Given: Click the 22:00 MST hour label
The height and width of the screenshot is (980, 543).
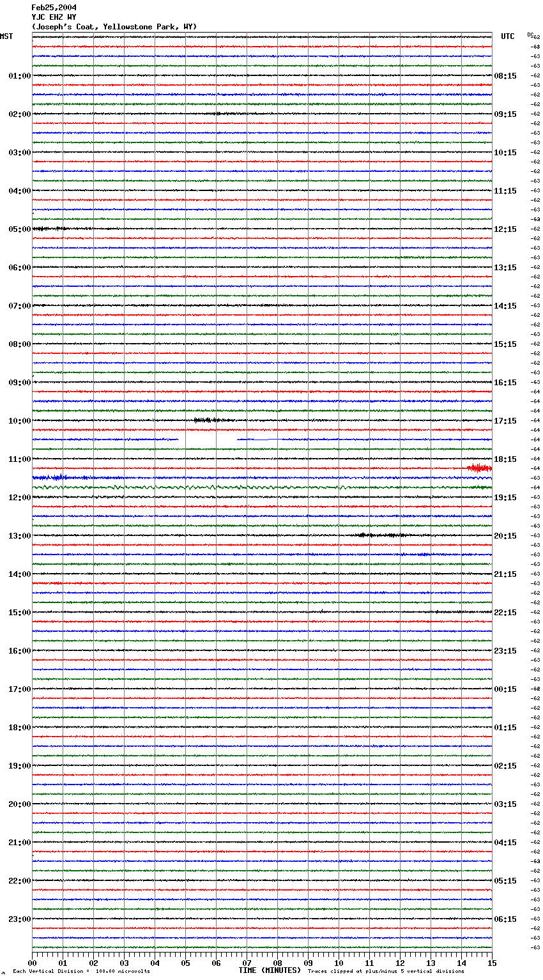Looking at the screenshot, I should (20, 881).
